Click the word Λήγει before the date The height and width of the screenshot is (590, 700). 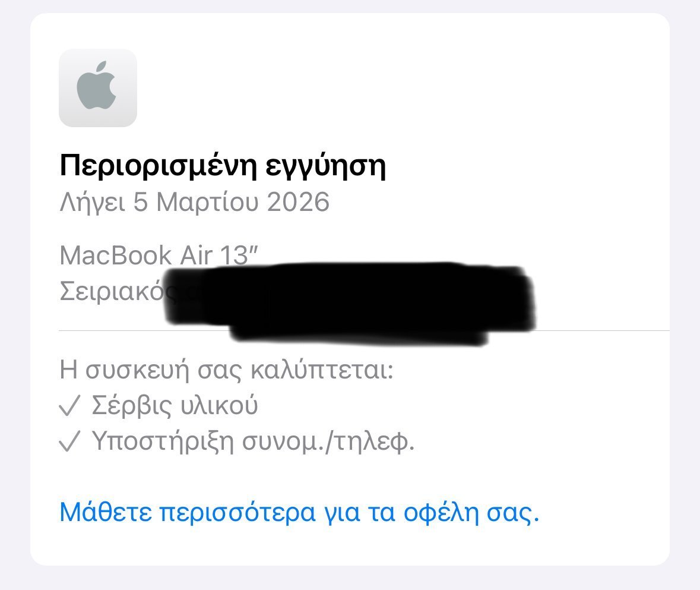pos(93,203)
